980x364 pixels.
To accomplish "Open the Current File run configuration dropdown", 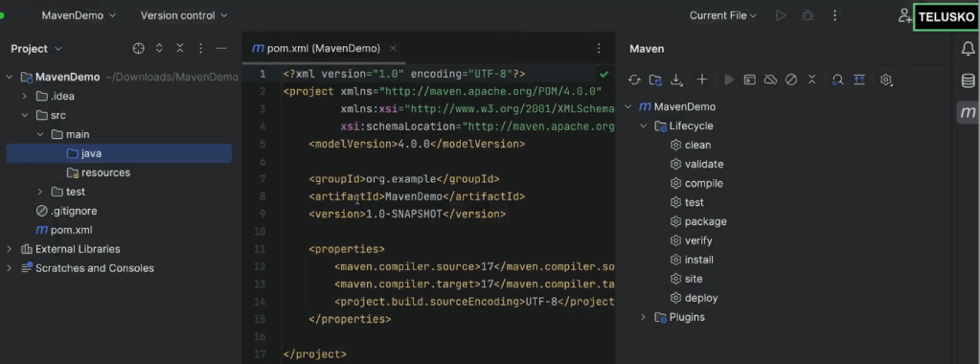I will coord(723,15).
